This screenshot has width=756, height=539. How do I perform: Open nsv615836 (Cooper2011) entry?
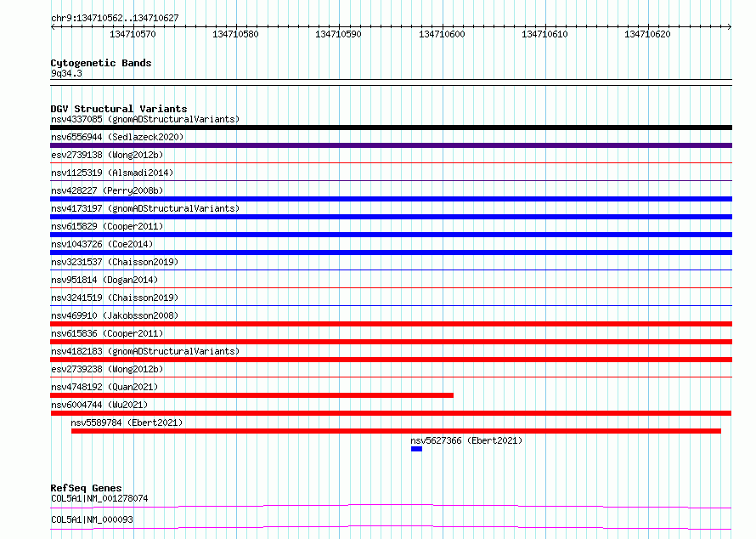107,333
